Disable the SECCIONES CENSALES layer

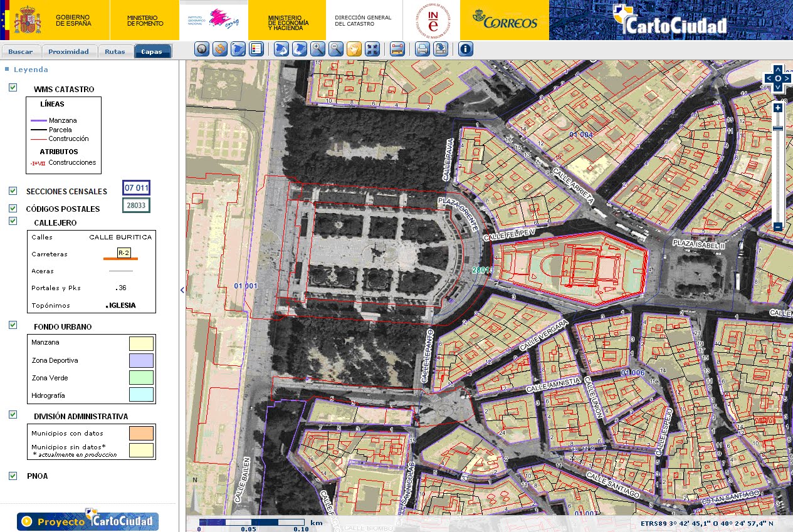tap(13, 191)
